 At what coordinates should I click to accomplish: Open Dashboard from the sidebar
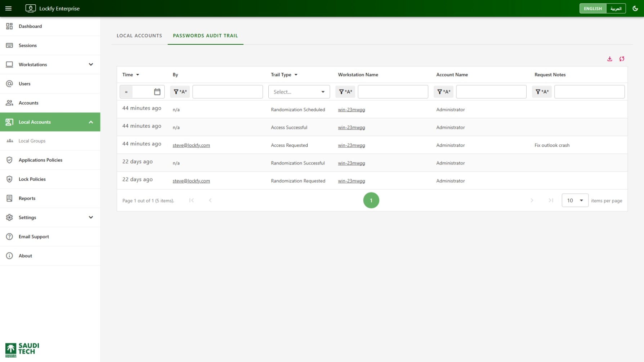(50, 26)
